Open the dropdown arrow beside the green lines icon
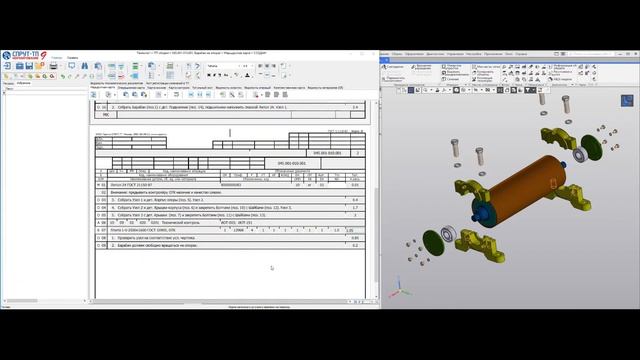 141,65
